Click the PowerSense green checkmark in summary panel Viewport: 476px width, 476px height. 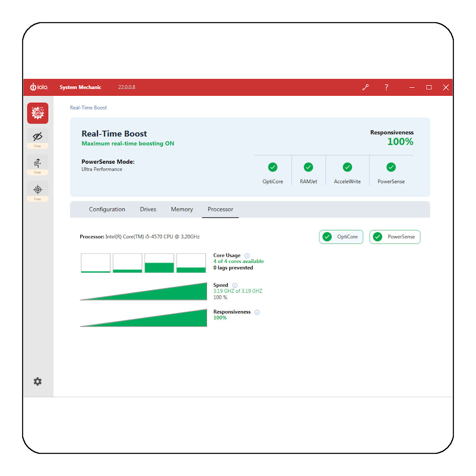pyautogui.click(x=391, y=167)
